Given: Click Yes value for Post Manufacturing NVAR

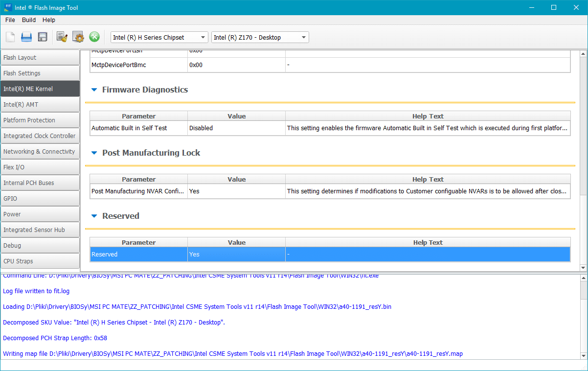Looking at the screenshot, I should [x=237, y=191].
